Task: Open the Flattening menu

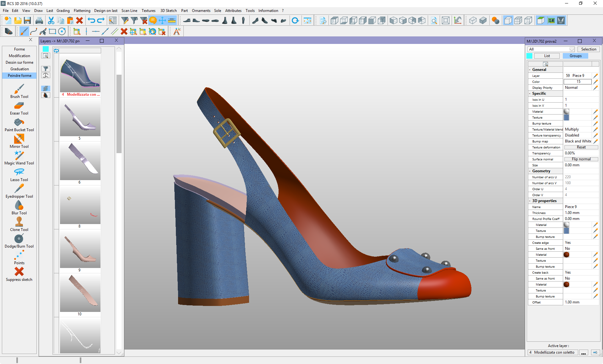Action: tap(82, 11)
